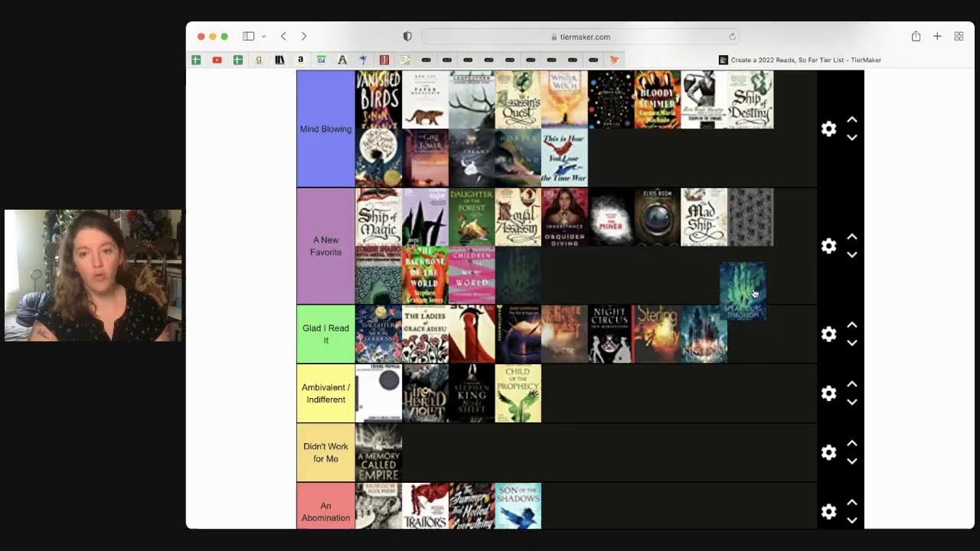Open the Amazon 'a' bookmark
Image resolution: width=980 pixels, height=551 pixels.
(300, 60)
